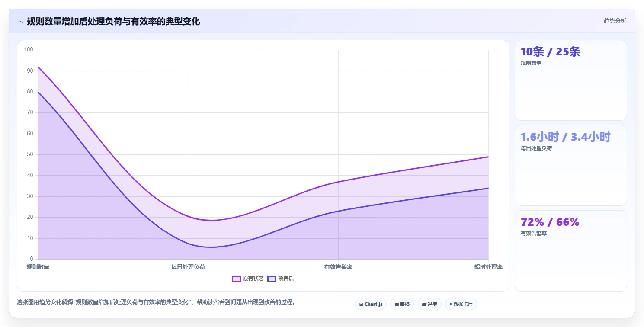Click the 50 y-axis tick label

pyautogui.click(x=30, y=154)
